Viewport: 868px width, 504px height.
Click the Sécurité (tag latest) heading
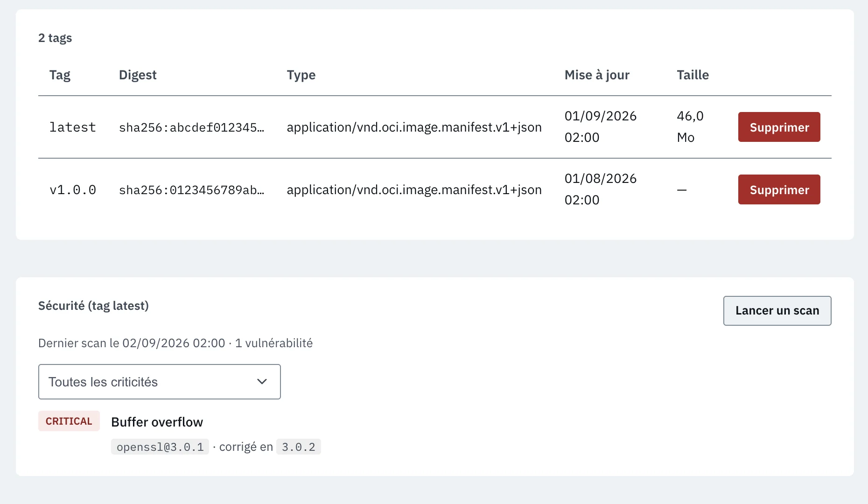(93, 306)
